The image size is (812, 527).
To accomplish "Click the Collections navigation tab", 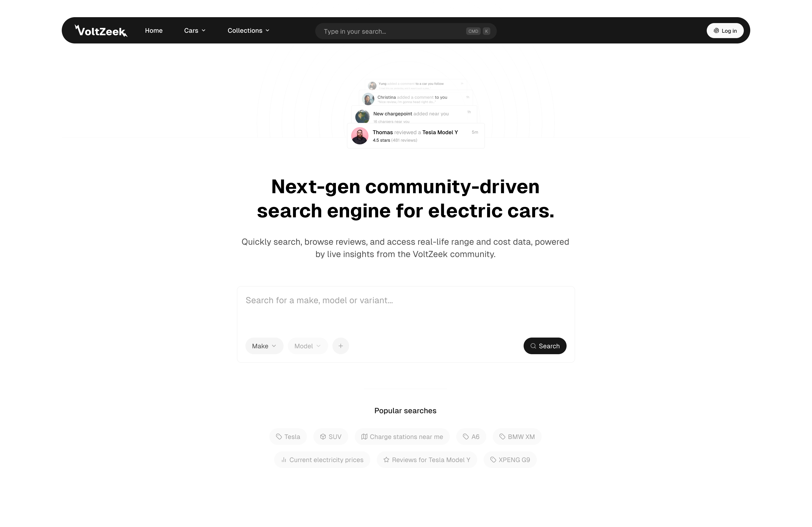I will tap(247, 30).
